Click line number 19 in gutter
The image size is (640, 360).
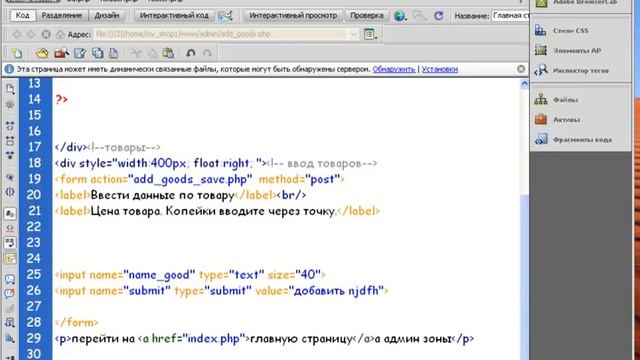point(34,179)
